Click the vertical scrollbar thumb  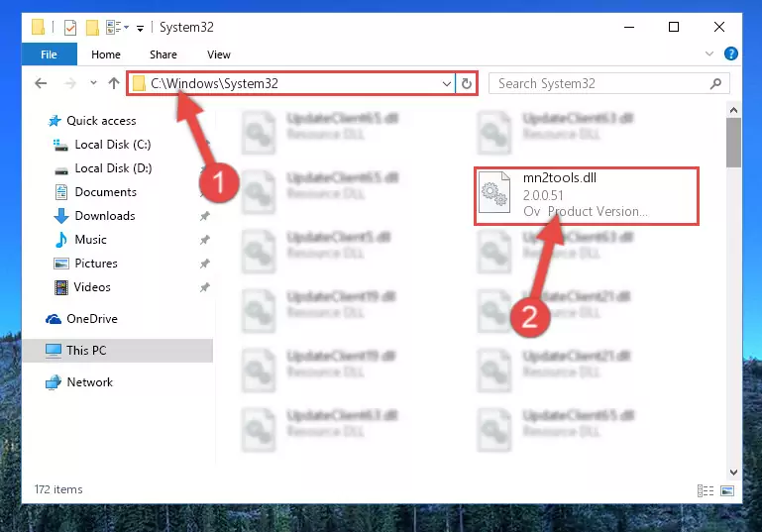pos(734,143)
